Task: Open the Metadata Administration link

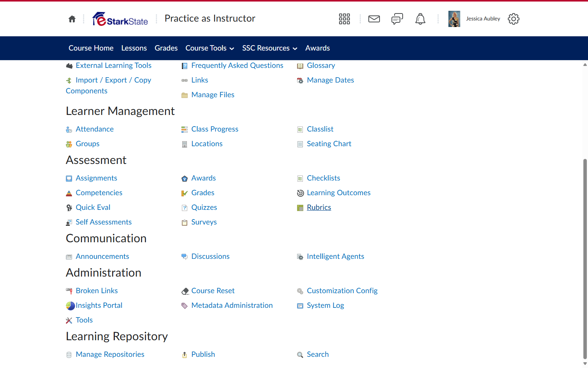Action: tap(232, 306)
